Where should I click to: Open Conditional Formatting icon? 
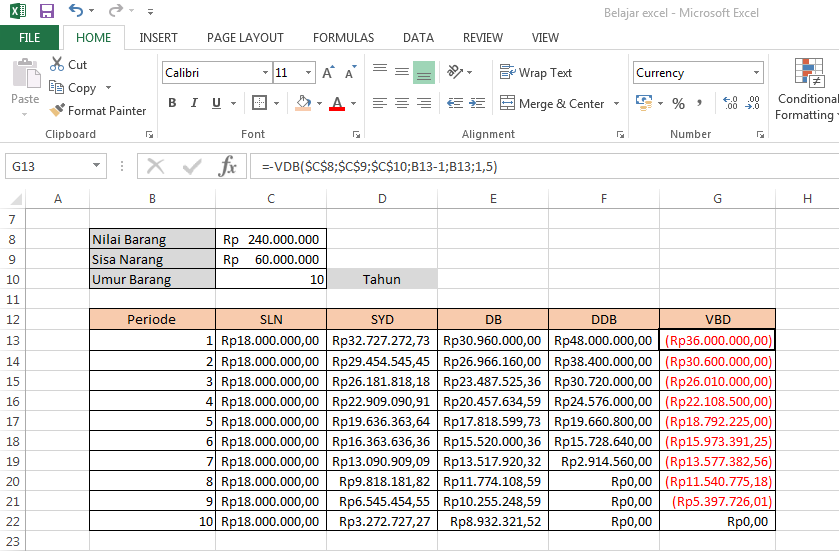[809, 72]
